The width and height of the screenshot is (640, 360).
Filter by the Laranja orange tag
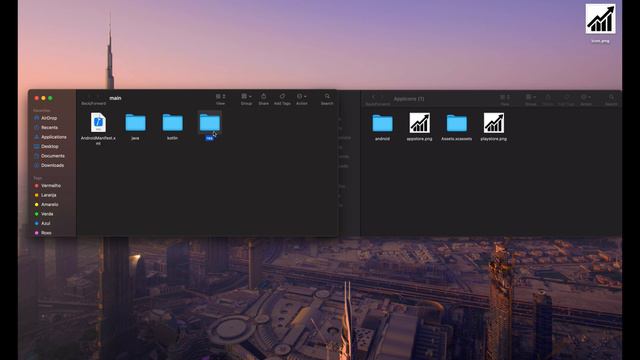tap(45, 195)
